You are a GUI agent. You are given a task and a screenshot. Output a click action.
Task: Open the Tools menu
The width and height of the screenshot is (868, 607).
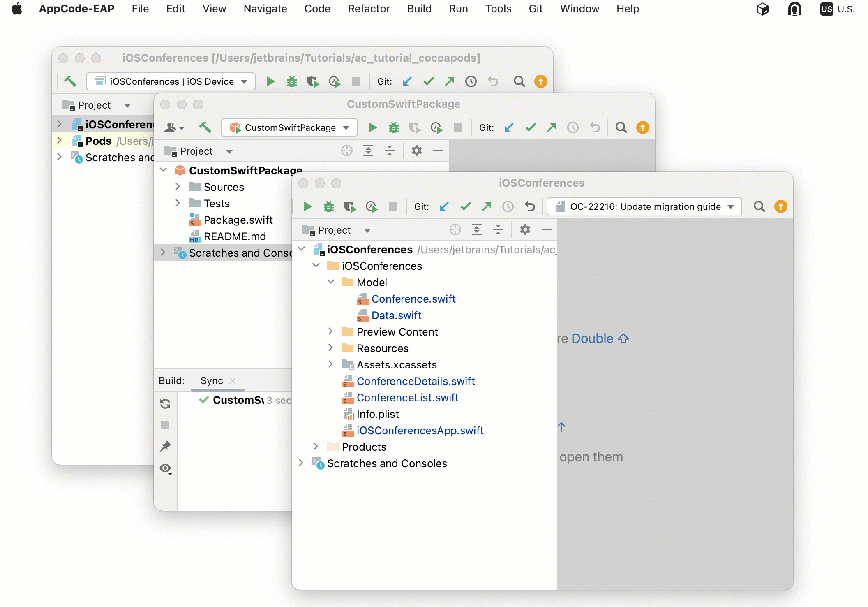click(498, 9)
